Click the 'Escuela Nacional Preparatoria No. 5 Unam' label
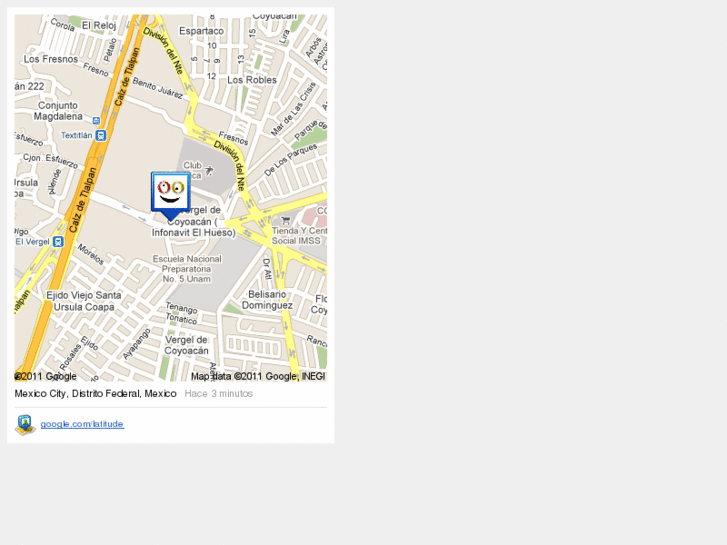Screen dimensions: 727x545 click(x=187, y=269)
